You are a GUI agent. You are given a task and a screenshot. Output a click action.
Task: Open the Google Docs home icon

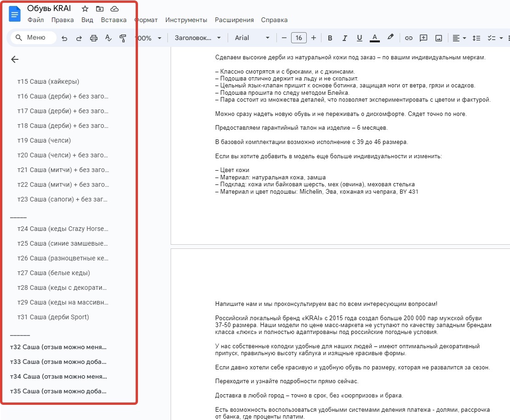coord(15,14)
